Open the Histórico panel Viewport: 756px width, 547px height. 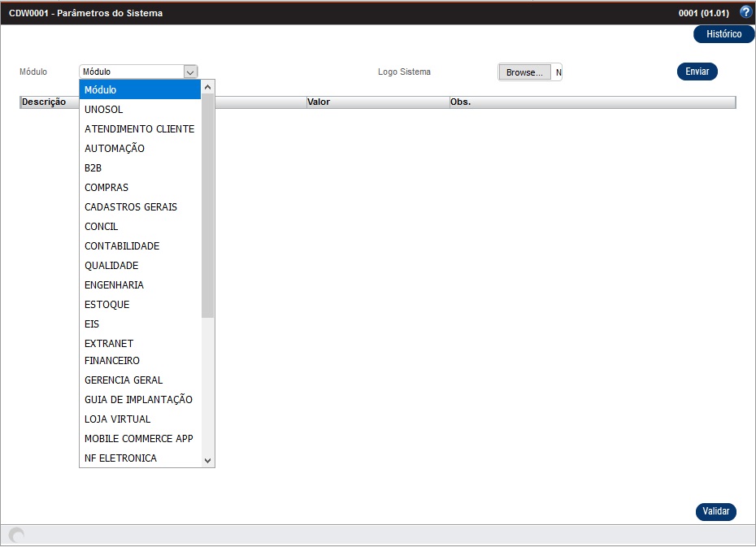coord(723,34)
